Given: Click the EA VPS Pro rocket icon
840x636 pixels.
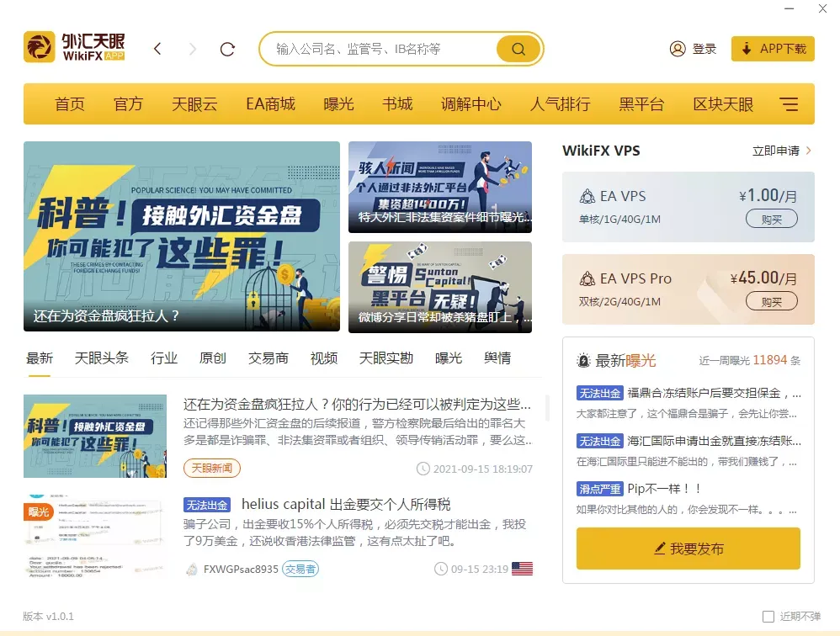Looking at the screenshot, I should coord(587,279).
